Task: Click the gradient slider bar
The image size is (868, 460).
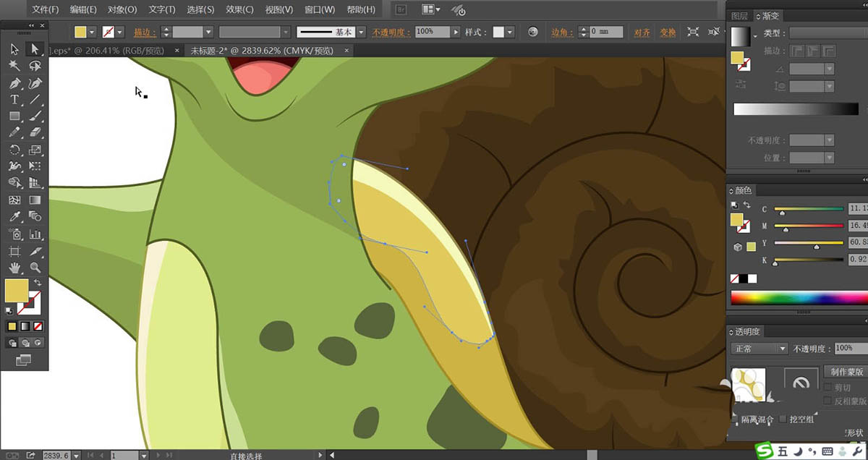Action: tap(796, 109)
